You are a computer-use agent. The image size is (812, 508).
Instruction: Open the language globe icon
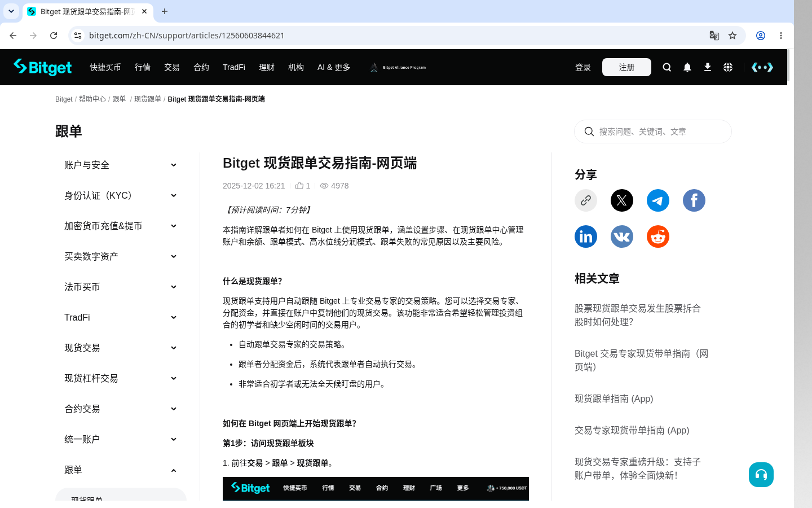(728, 67)
